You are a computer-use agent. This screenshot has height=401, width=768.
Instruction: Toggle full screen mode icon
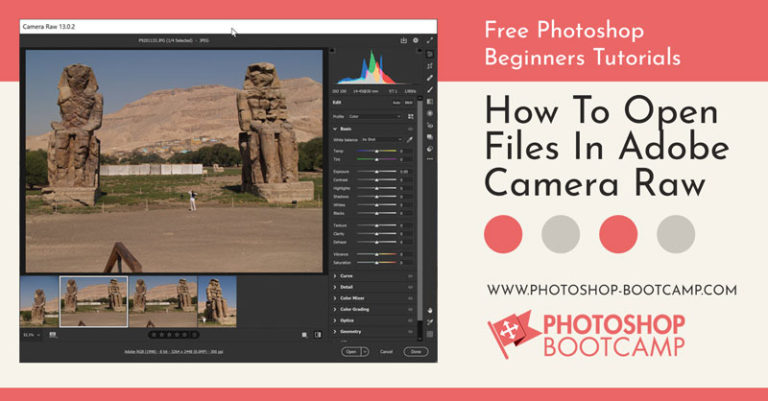[x=430, y=41]
